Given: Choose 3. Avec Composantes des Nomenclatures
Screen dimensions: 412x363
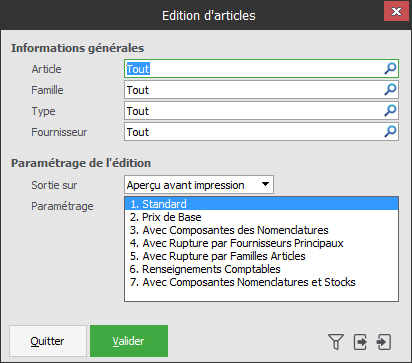Looking at the screenshot, I should [261, 230].
